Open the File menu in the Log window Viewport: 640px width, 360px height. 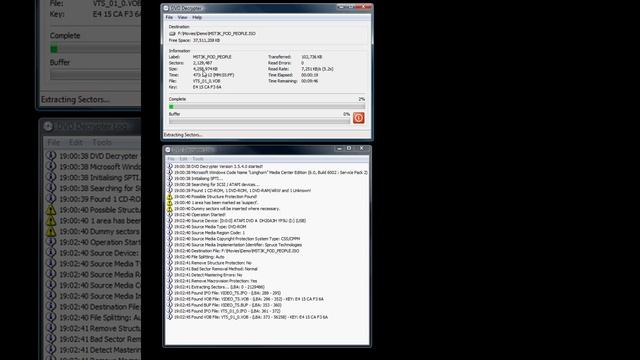tap(171, 159)
